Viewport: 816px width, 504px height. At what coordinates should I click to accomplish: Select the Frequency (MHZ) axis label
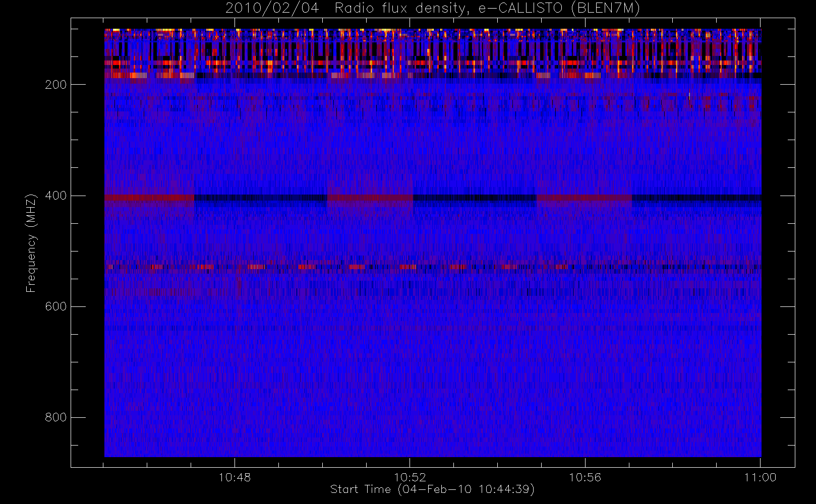(31, 243)
